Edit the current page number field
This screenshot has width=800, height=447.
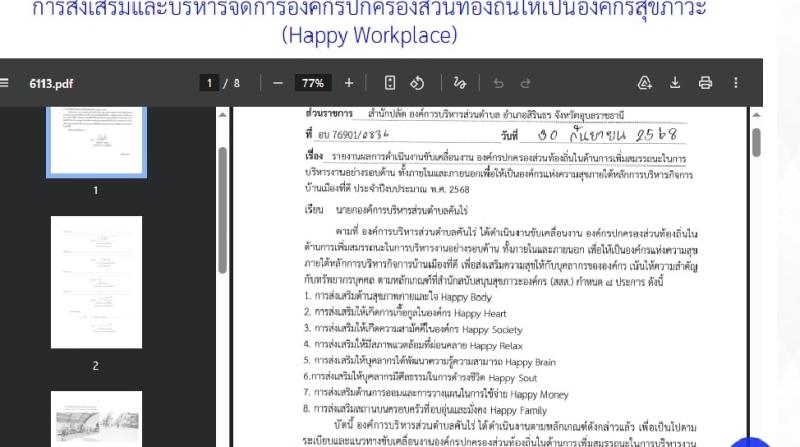pyautogui.click(x=209, y=83)
